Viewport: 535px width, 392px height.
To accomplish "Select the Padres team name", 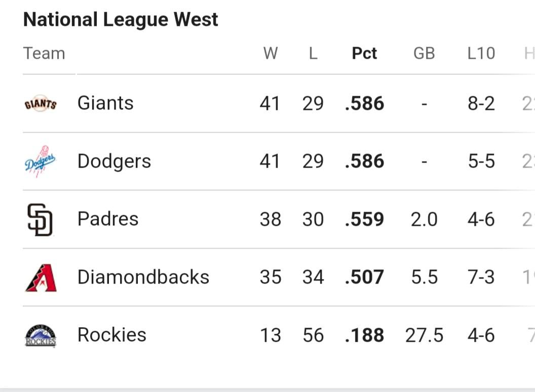I will pos(108,219).
